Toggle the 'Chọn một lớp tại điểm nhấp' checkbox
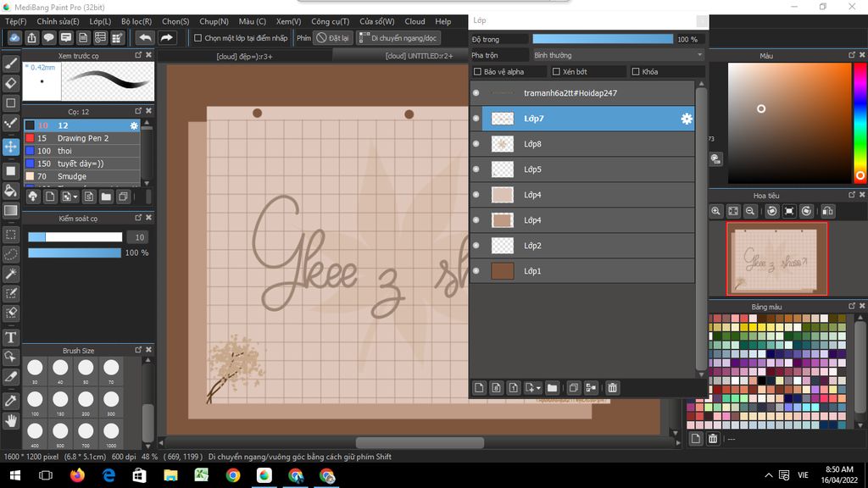868x488 pixels. (x=198, y=38)
